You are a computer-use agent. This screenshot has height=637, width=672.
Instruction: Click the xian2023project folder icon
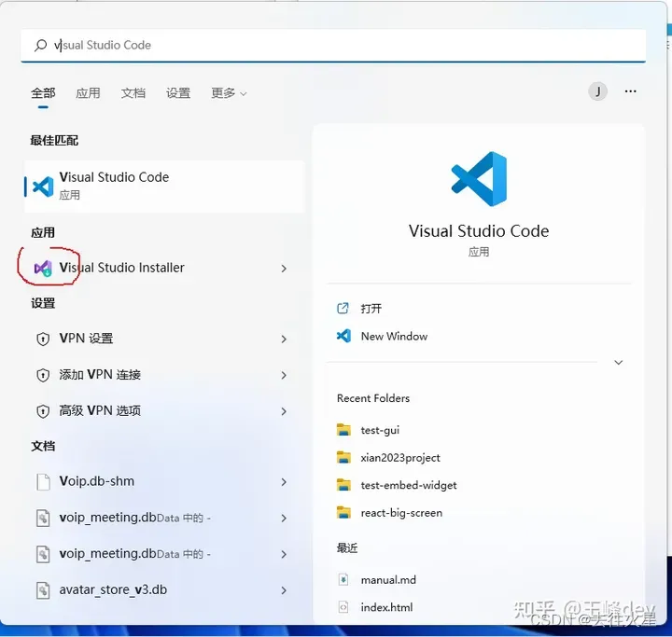(343, 458)
